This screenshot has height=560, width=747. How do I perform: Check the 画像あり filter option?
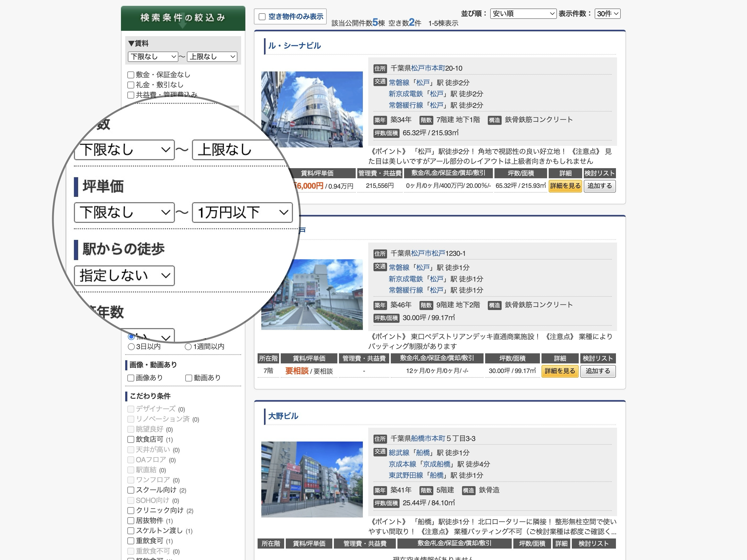[131, 378]
